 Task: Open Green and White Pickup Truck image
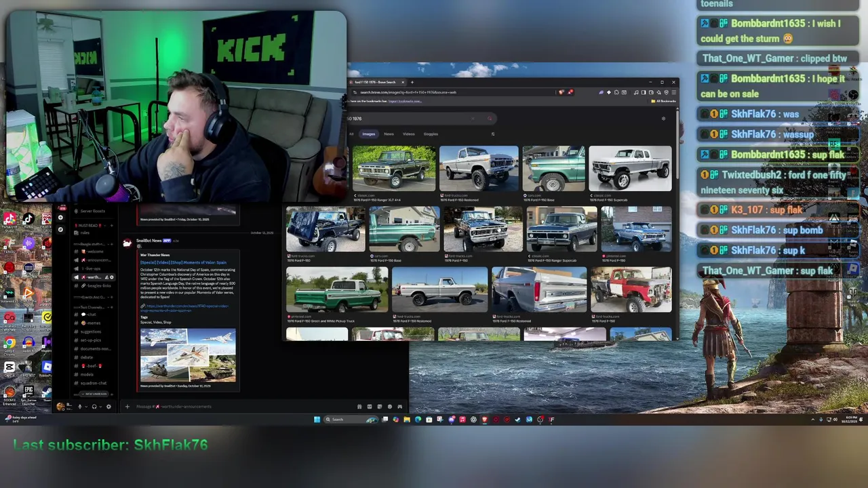point(337,289)
